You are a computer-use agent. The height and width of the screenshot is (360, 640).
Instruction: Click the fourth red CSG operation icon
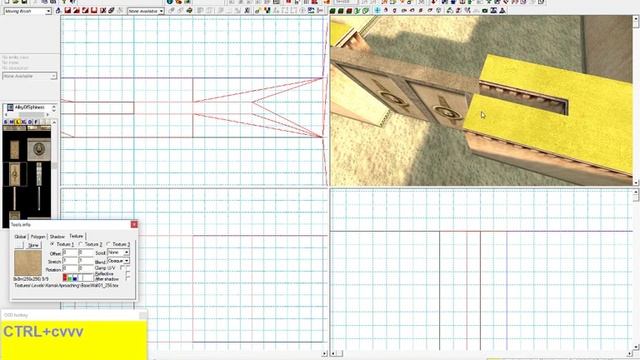(x=94, y=11)
